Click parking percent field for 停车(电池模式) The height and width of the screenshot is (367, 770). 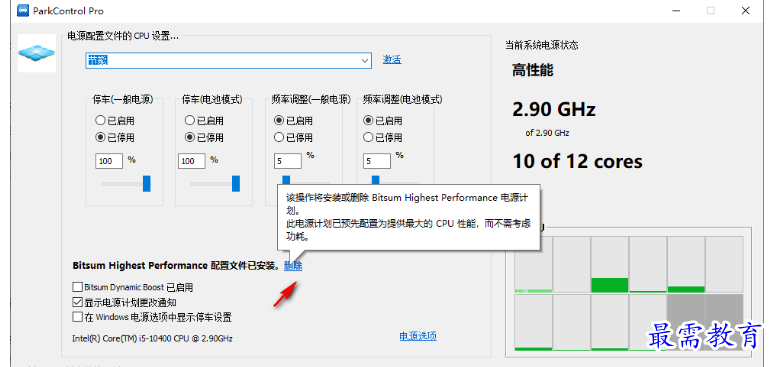click(192, 161)
